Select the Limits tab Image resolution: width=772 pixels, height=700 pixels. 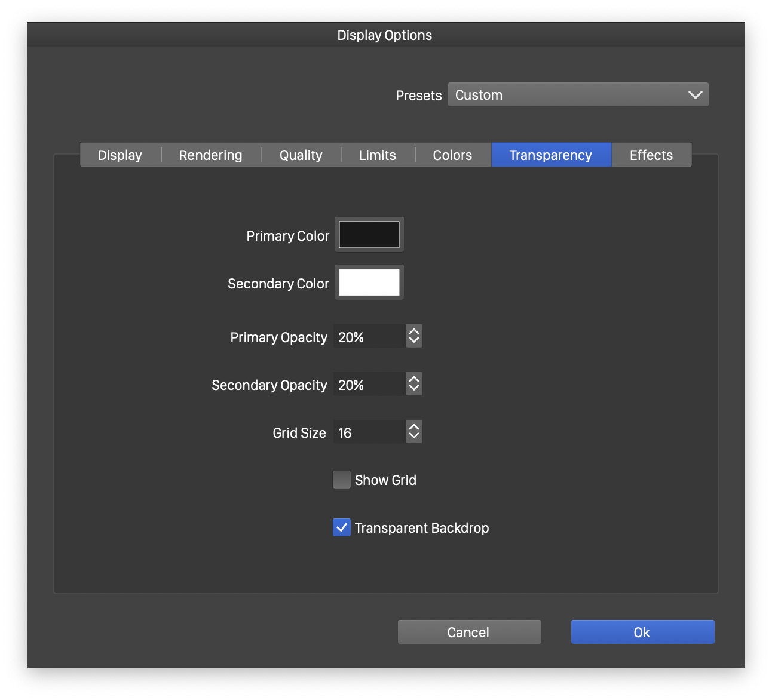tap(377, 155)
